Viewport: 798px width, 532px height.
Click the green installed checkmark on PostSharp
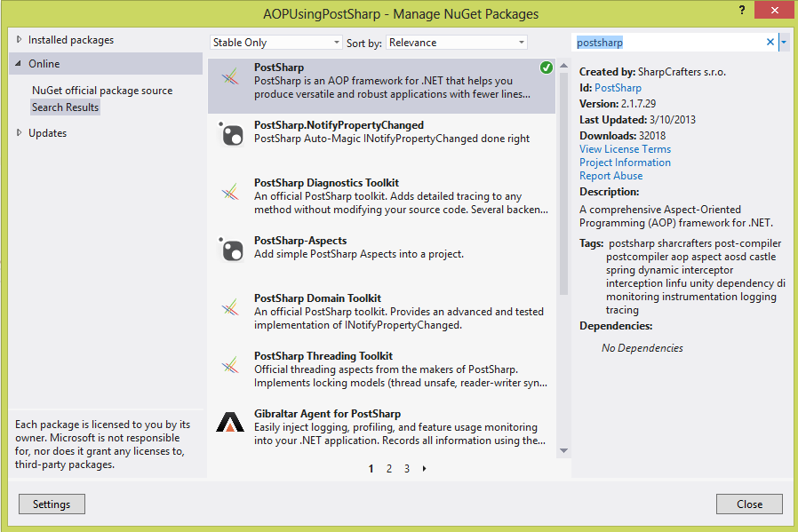click(547, 67)
